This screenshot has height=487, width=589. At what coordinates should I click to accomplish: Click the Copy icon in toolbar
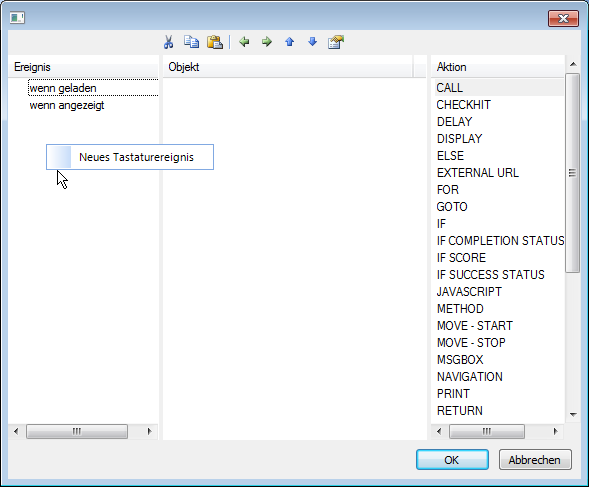point(192,42)
